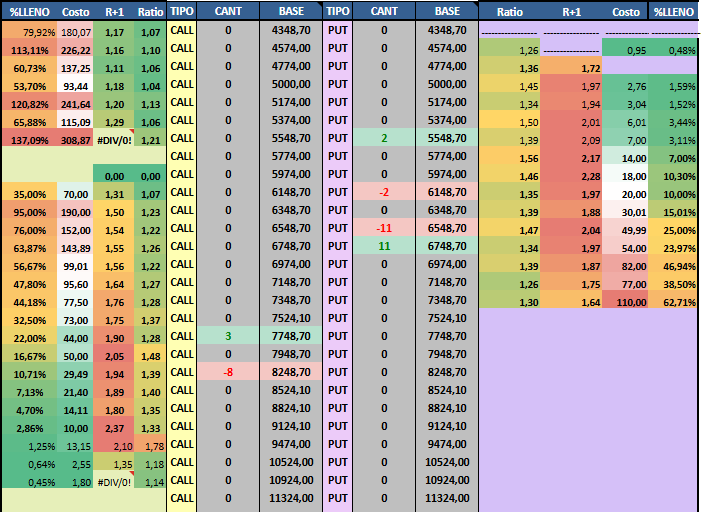
Task: Click the green PUT base cell 5548,70
Action: (x=447, y=138)
